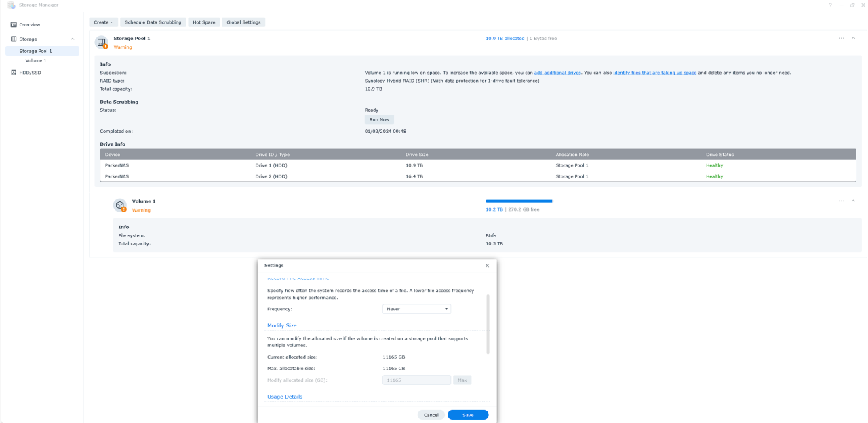Open the more options menu for Storage Pool 1
This screenshot has width=868, height=423.
(x=842, y=38)
